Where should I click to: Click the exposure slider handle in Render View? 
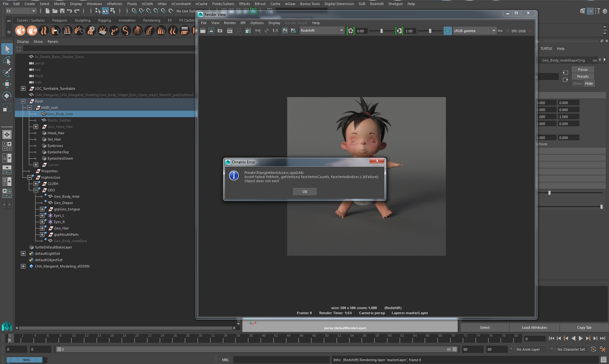point(381,31)
